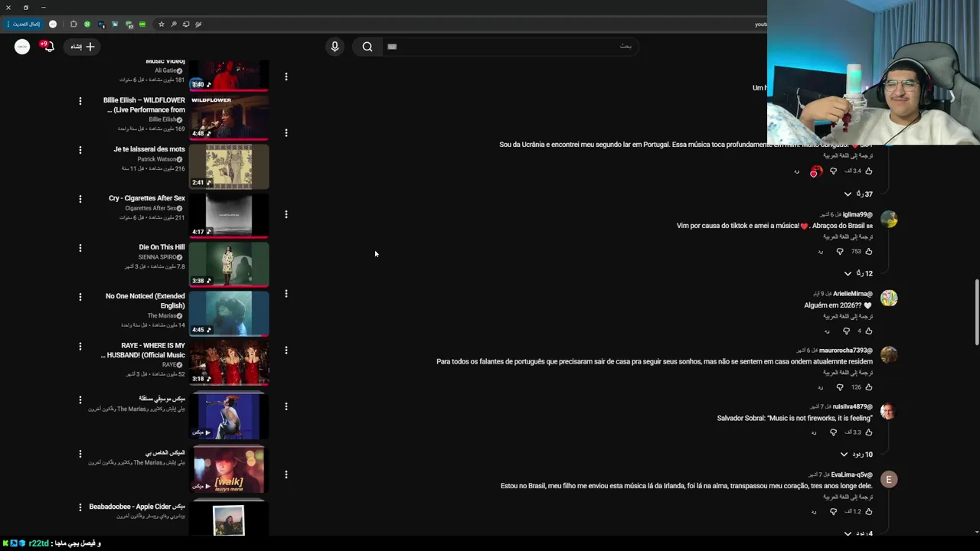Open the Ali Gatie channel link

168,70
